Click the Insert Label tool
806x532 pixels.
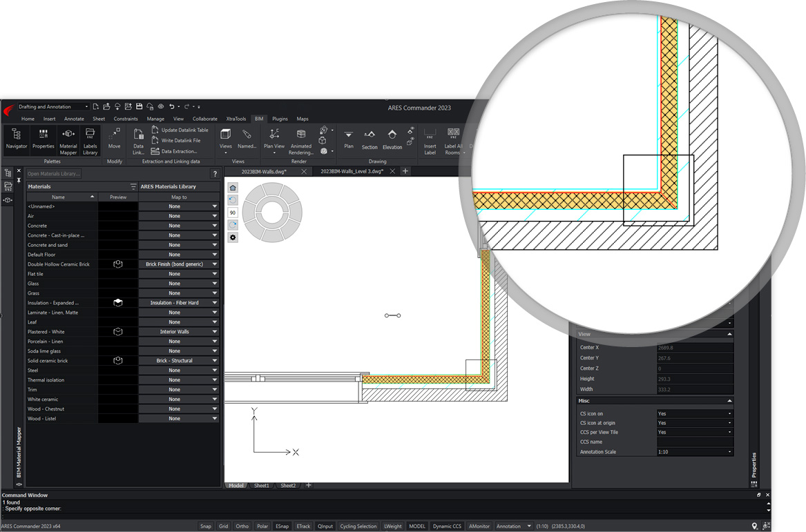tap(430, 141)
